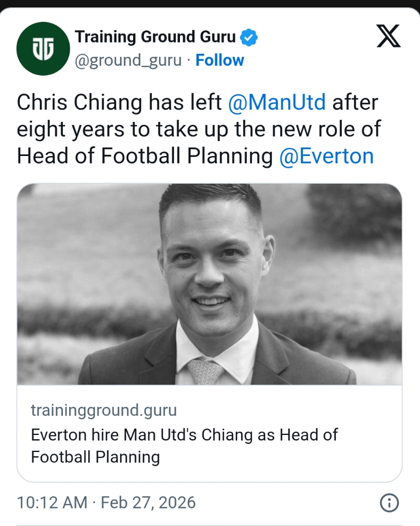Screen dimensions: 420x526
Task: Open the @ManUtd mention
Action: [x=276, y=102]
